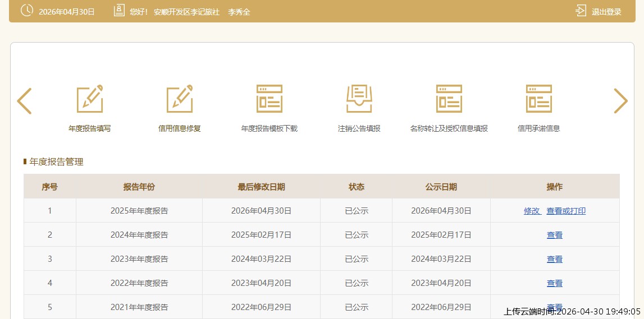Viewport: 644px width, 319px height.
Task: Open the 年度报告填写 icon
Action: [90, 99]
